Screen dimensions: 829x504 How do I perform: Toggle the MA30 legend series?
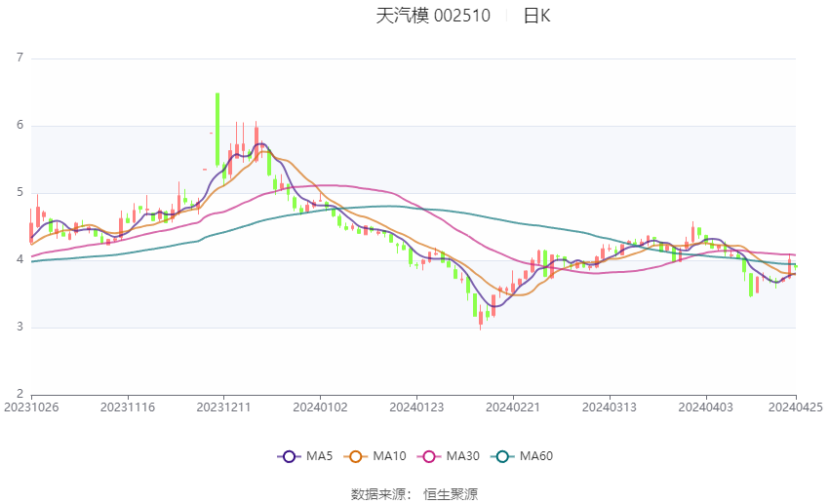[x=449, y=456]
